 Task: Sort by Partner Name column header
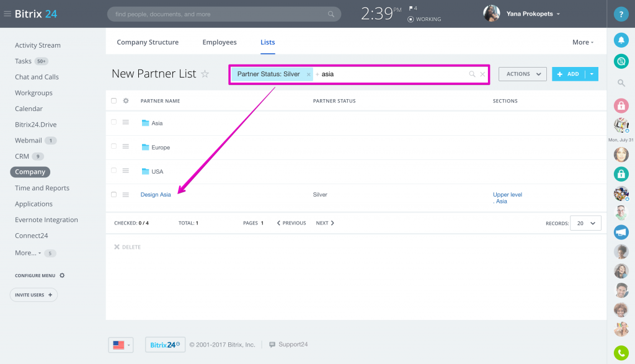[x=161, y=101]
